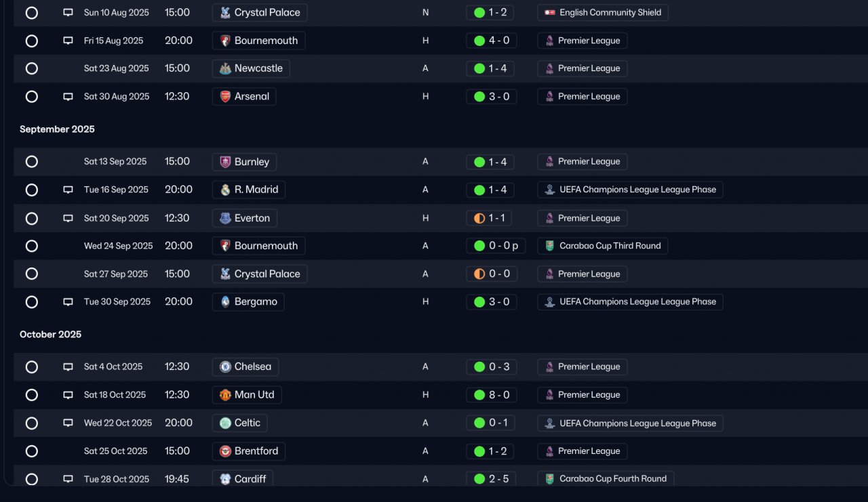Select the radio circle for Burnley match
868x502 pixels.
32,162
